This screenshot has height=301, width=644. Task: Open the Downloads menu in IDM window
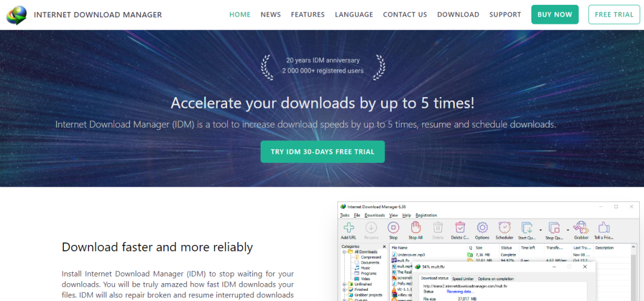pos(374,215)
